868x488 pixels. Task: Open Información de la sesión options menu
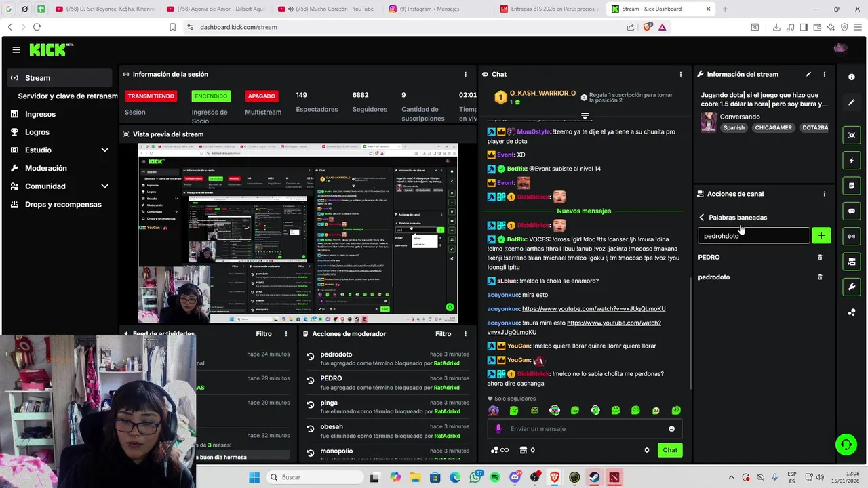click(x=465, y=74)
